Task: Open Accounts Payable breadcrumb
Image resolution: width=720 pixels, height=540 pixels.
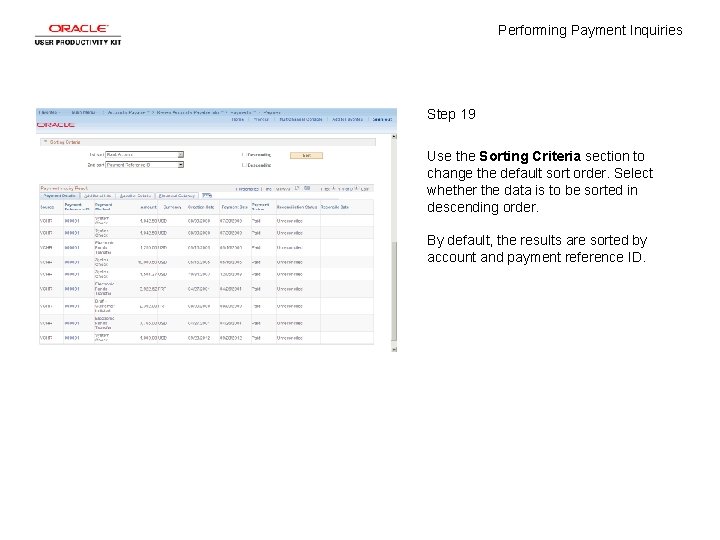Action: tap(127, 112)
